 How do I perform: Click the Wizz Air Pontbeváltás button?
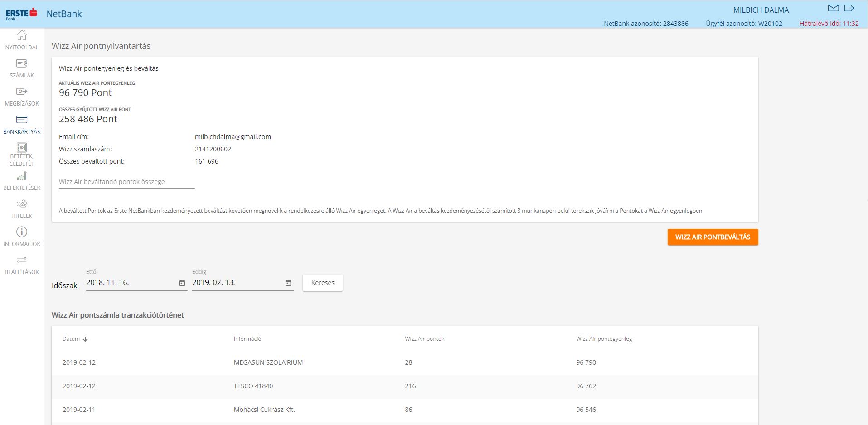point(713,237)
